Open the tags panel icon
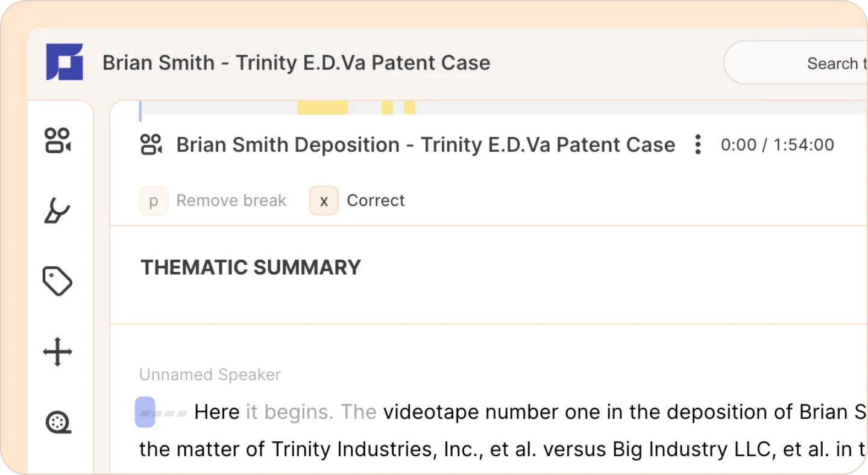 tap(58, 282)
